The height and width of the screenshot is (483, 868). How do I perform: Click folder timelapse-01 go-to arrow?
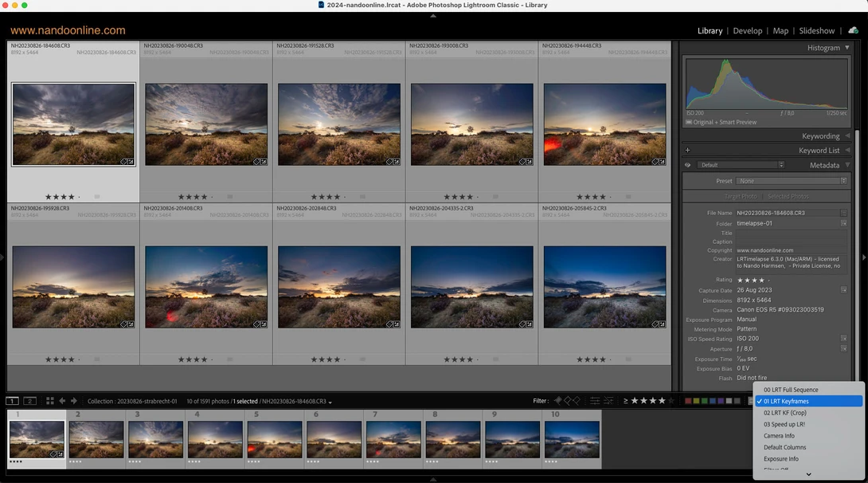click(843, 223)
